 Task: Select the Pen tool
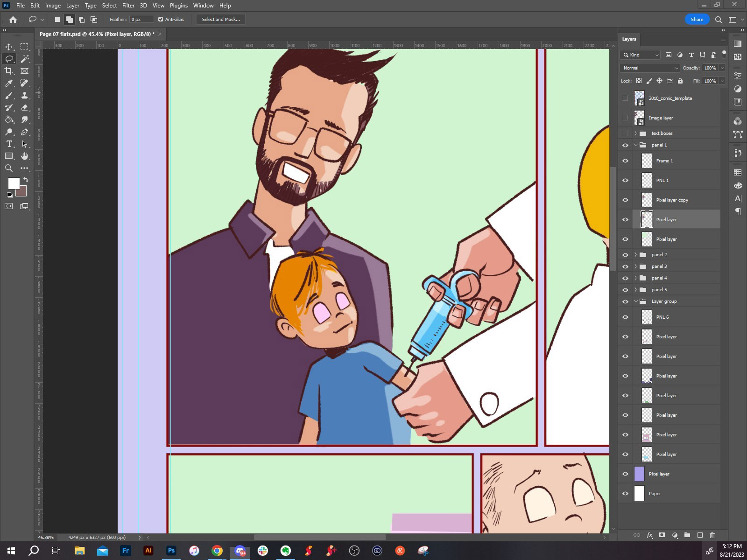pos(25,132)
